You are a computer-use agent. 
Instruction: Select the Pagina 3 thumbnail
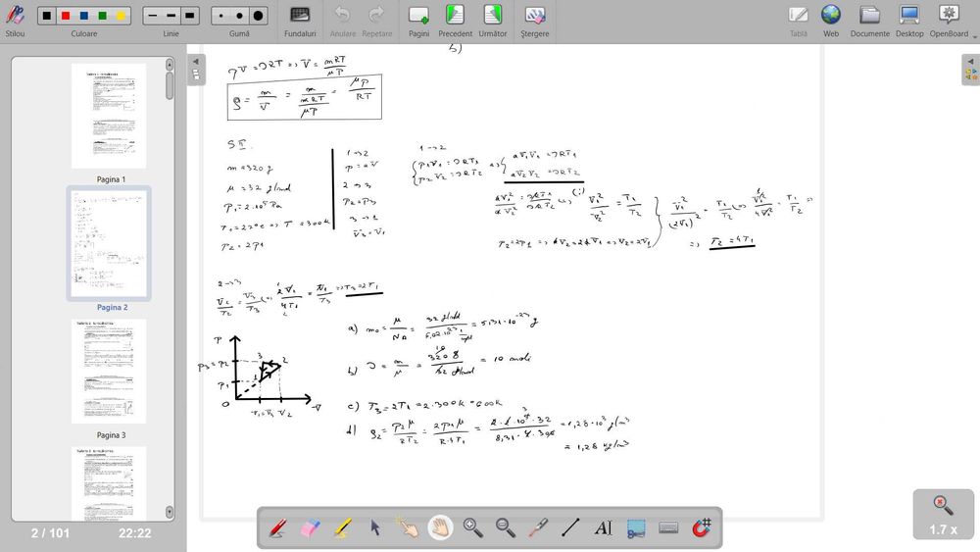109,372
